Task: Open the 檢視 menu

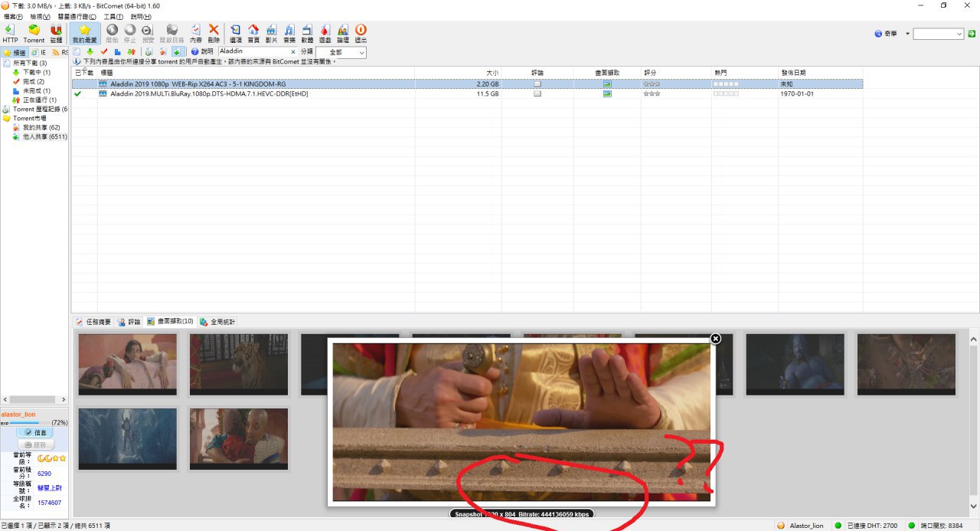Action: [40, 17]
